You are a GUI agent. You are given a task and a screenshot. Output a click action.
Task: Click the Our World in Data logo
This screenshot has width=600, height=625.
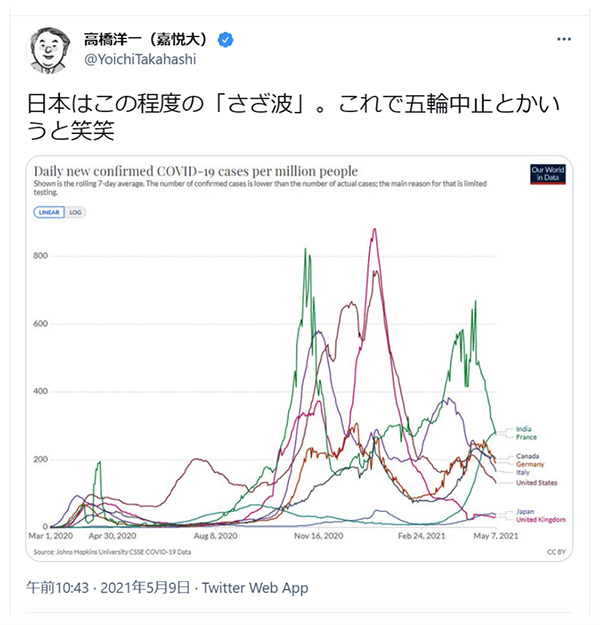pos(546,174)
